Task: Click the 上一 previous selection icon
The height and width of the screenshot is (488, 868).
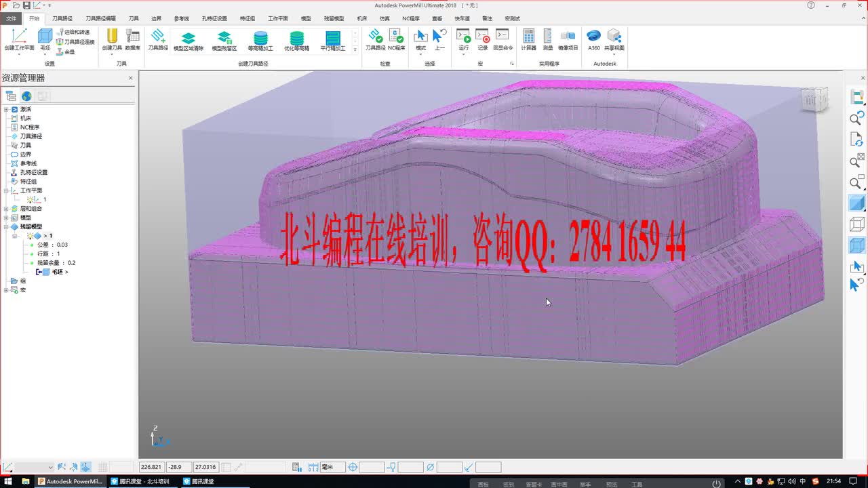Action: (440, 36)
